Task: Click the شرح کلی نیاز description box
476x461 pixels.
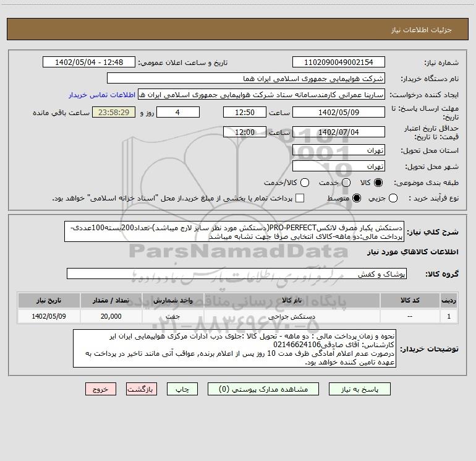Action: click(x=234, y=231)
